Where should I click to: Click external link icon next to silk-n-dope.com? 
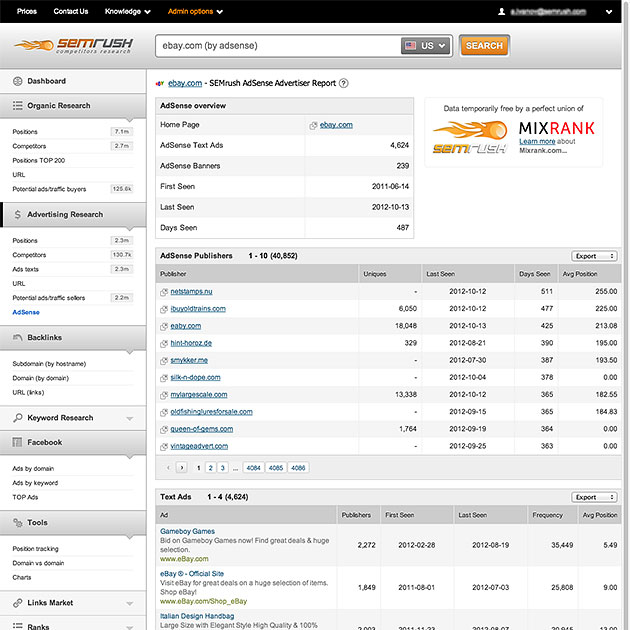164,378
